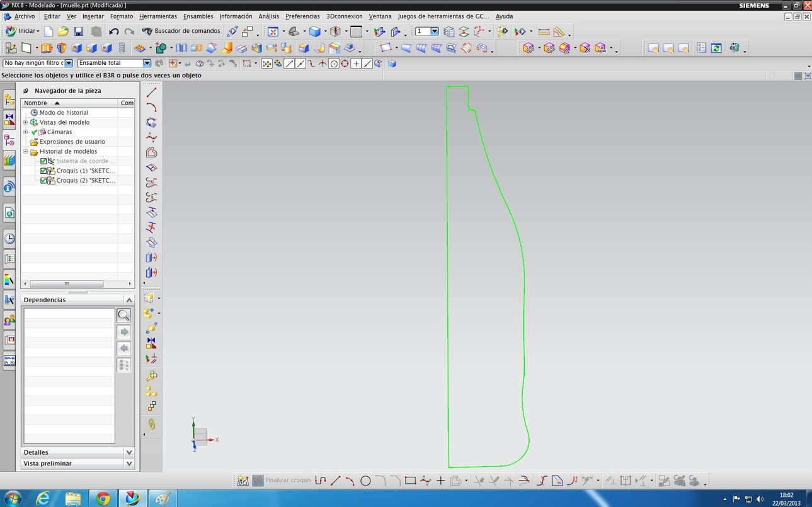Click the Delete Face synchronous modeling icon
Image resolution: width=812 pixels, height=507 pixels.
(585, 48)
